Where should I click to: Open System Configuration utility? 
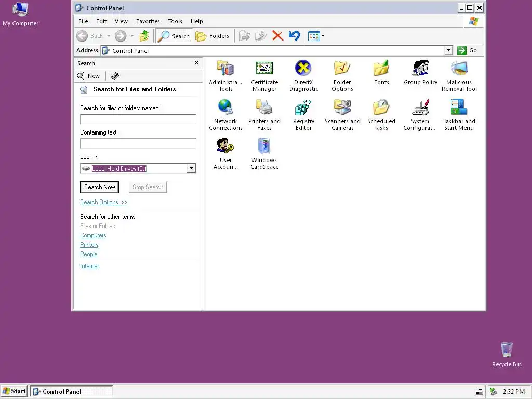pos(420,115)
